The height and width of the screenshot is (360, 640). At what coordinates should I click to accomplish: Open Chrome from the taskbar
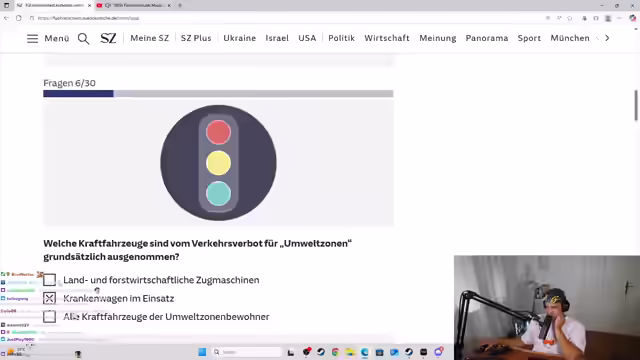[335, 352]
